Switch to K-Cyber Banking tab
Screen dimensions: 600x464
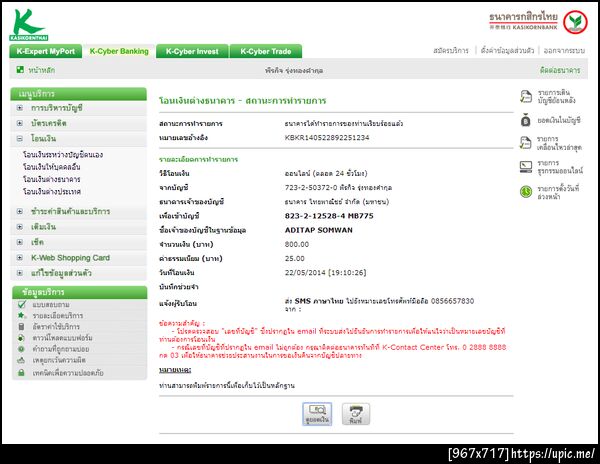[x=119, y=51]
